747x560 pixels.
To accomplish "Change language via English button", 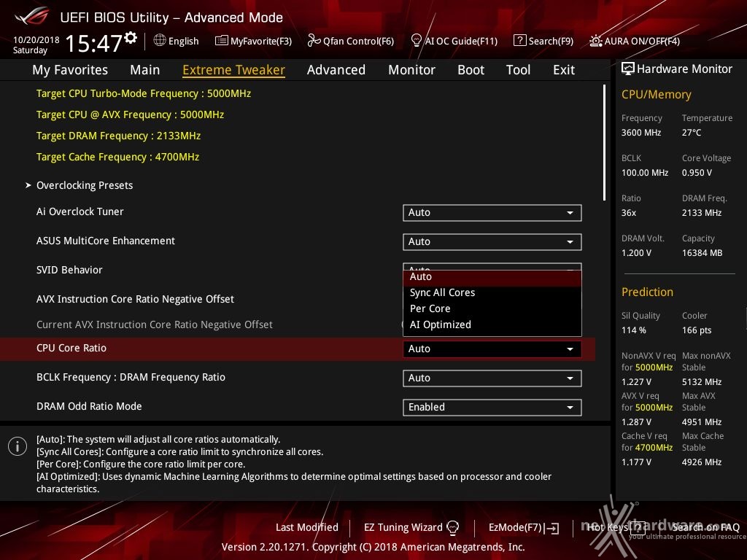I will tap(177, 41).
